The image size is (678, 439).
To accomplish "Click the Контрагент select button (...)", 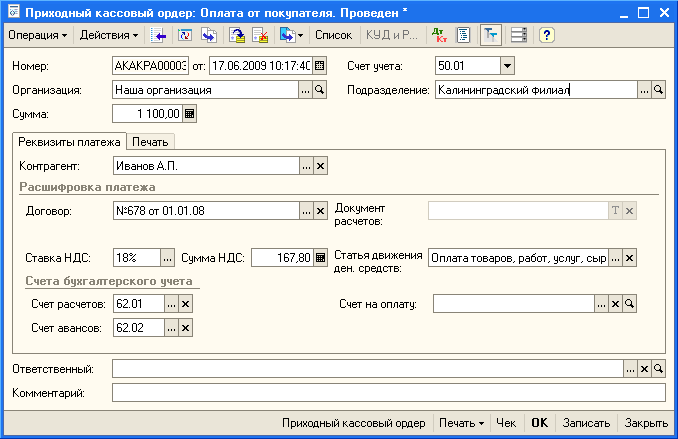I will pos(306,166).
